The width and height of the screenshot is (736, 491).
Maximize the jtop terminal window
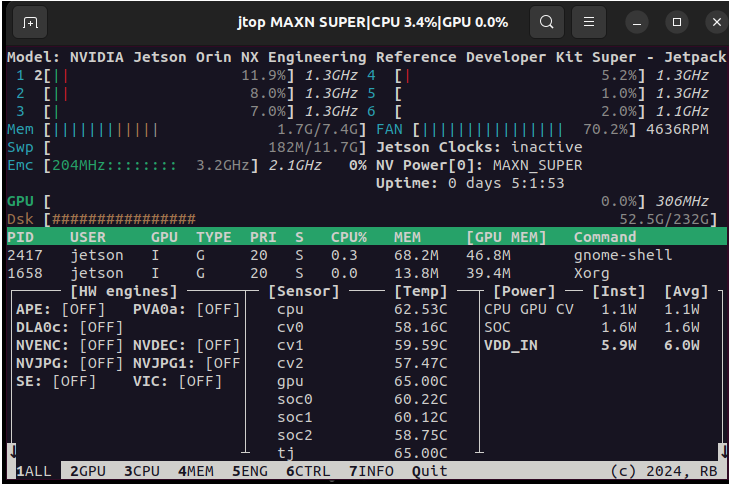click(x=677, y=21)
